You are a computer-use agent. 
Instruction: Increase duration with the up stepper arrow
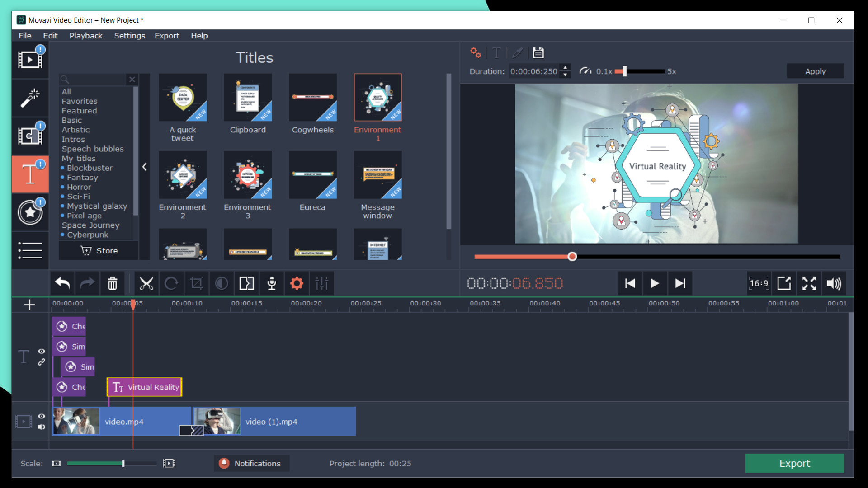(x=565, y=68)
